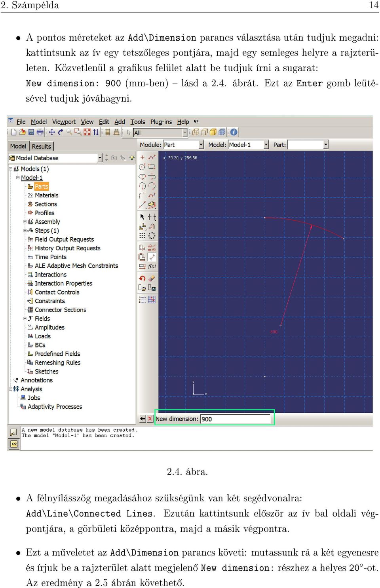
Task: Select Adaptivity Processes tree item
Action: tap(55, 407)
